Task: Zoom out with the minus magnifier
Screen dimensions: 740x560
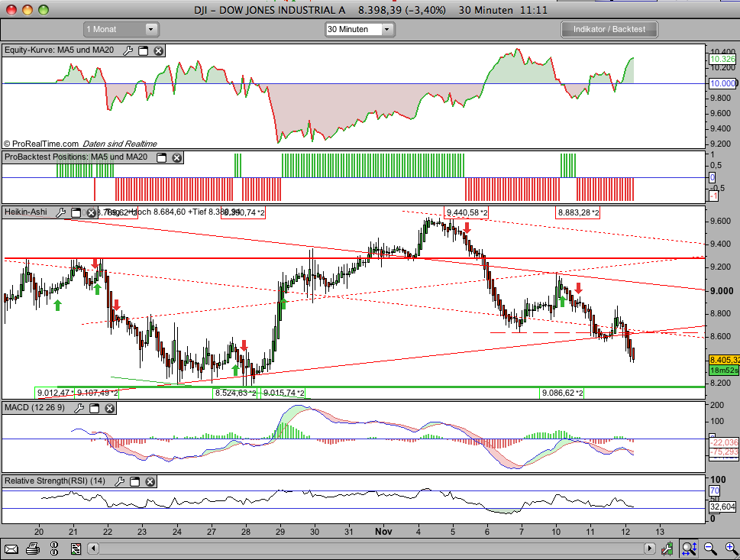Action: pyautogui.click(x=709, y=549)
